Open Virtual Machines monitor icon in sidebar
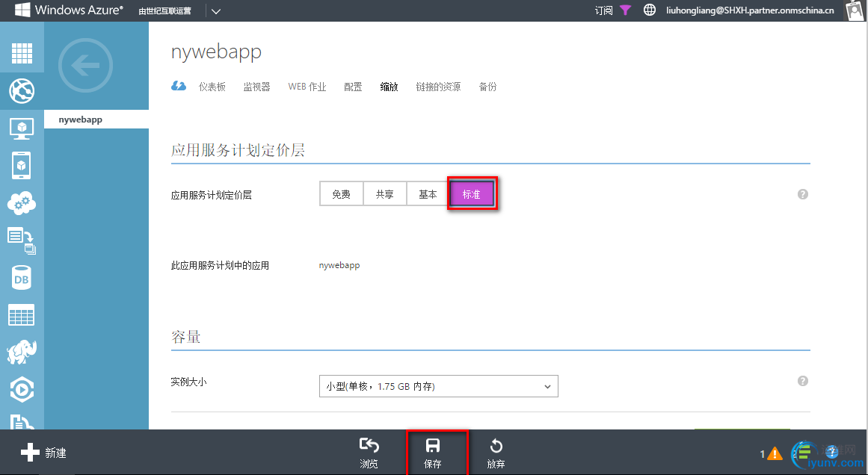Viewport: 868px width, 475px height. pos(22,129)
